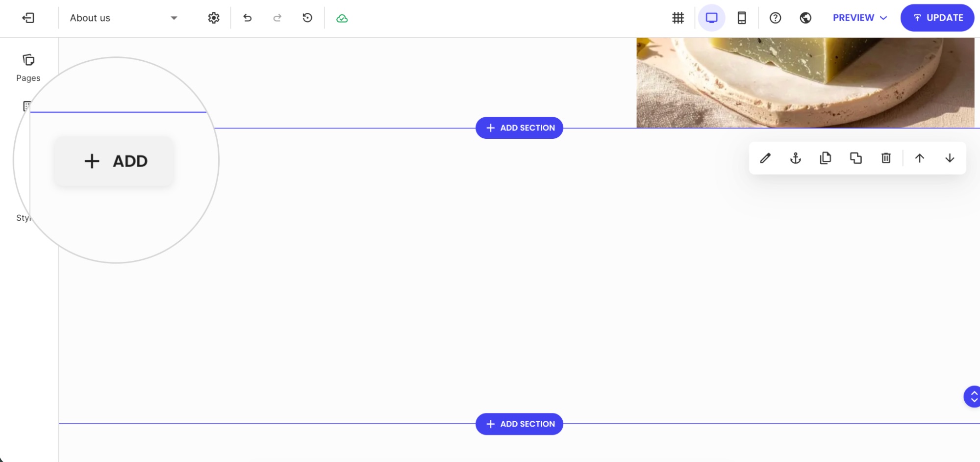Click the soap product image
980x462 pixels.
[805, 82]
